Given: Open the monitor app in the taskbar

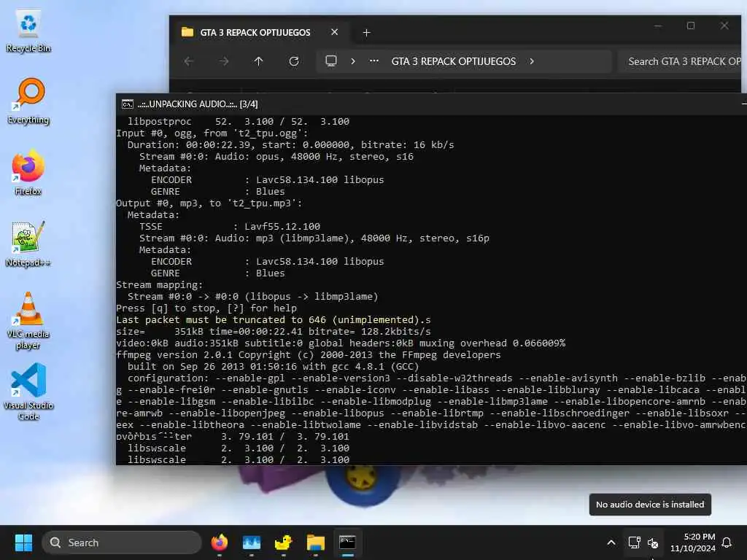Looking at the screenshot, I should click(x=252, y=542).
